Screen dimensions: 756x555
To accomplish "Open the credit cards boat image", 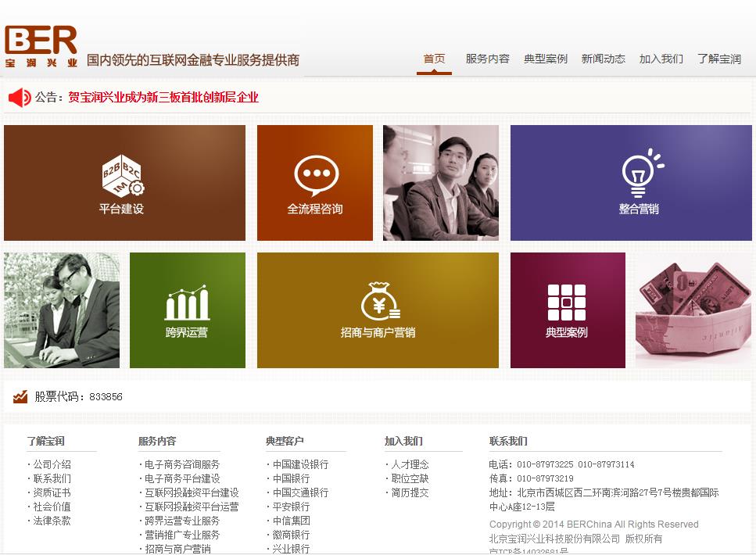I will pos(693,310).
